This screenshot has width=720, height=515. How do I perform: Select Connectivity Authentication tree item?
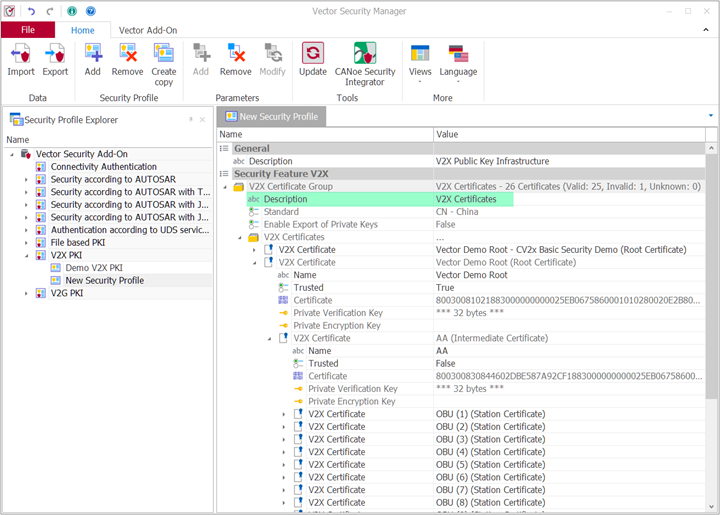coord(103,167)
